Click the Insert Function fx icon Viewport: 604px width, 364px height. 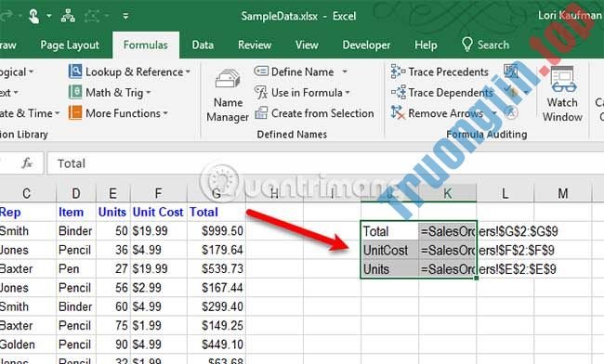pos(27,163)
